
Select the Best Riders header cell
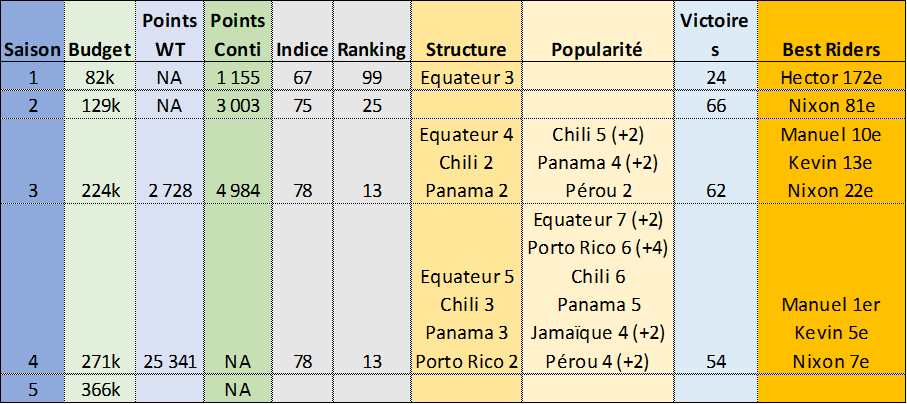(x=832, y=49)
